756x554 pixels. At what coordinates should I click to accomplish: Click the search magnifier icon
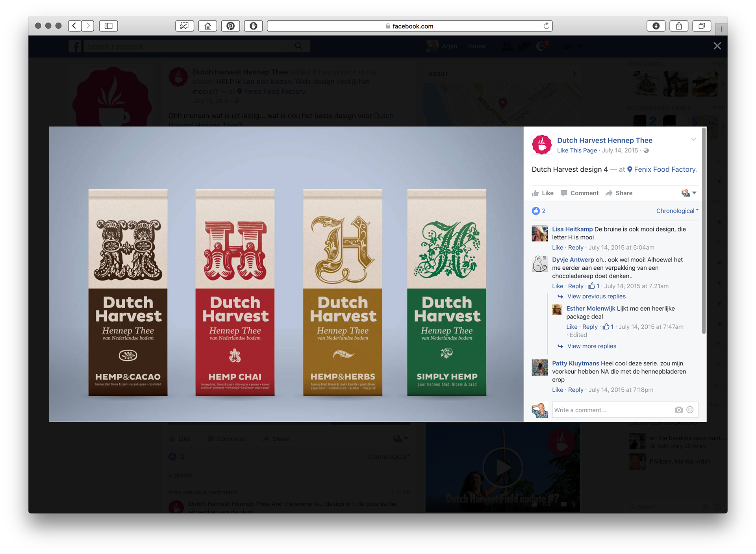pyautogui.click(x=299, y=46)
